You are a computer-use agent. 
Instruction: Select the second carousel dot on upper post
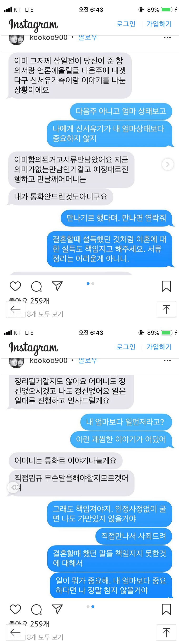(93, 284)
